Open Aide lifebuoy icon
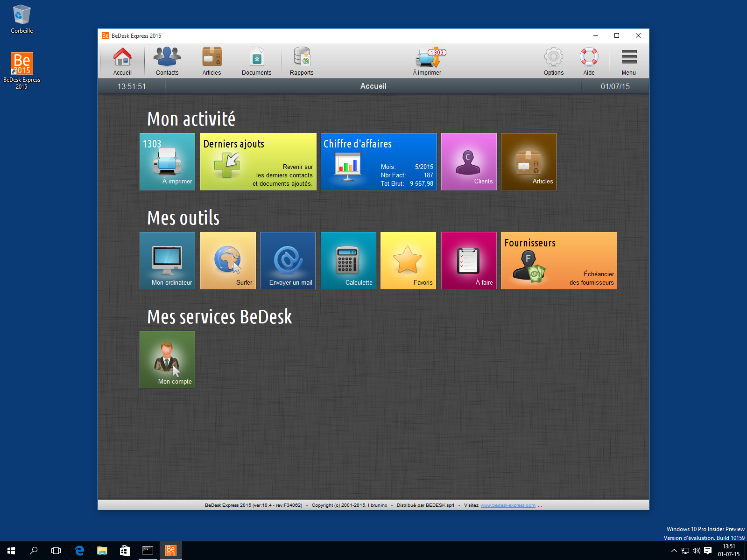 point(589,61)
